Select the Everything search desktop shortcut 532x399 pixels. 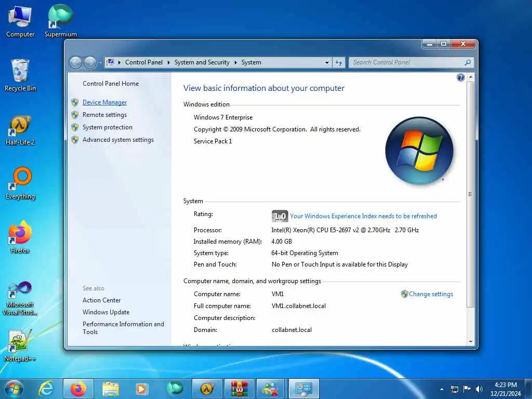coord(20,183)
